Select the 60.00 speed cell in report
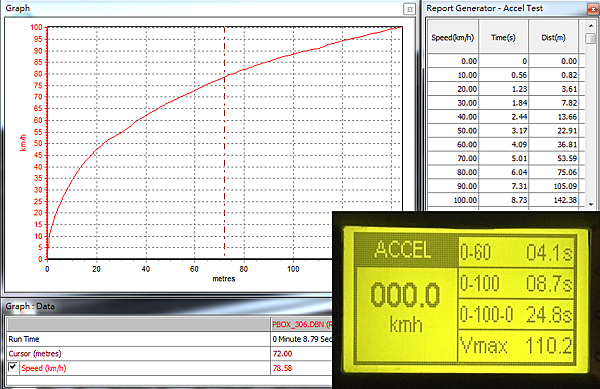600x389 pixels. [453, 145]
